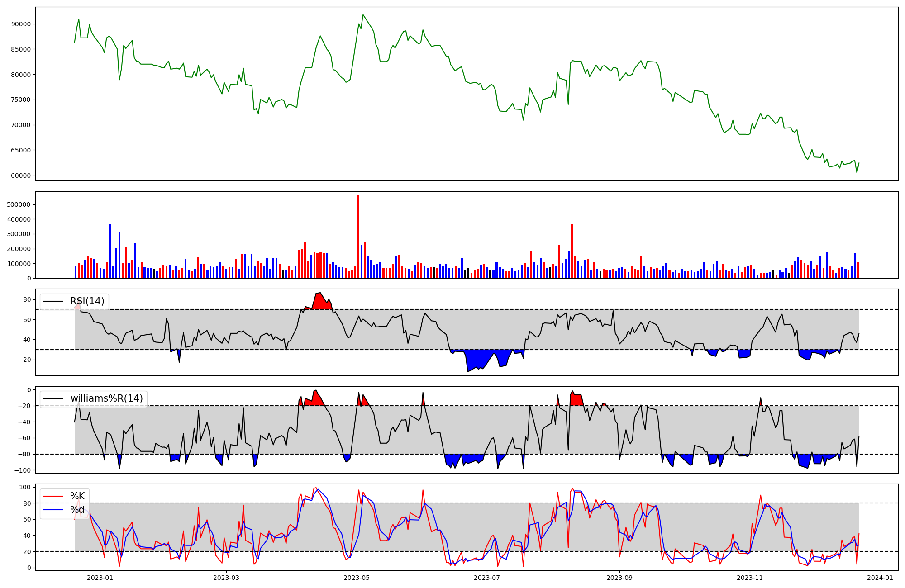Click the 75000 price axis label
This screenshot has height=588, width=905.
(x=21, y=100)
